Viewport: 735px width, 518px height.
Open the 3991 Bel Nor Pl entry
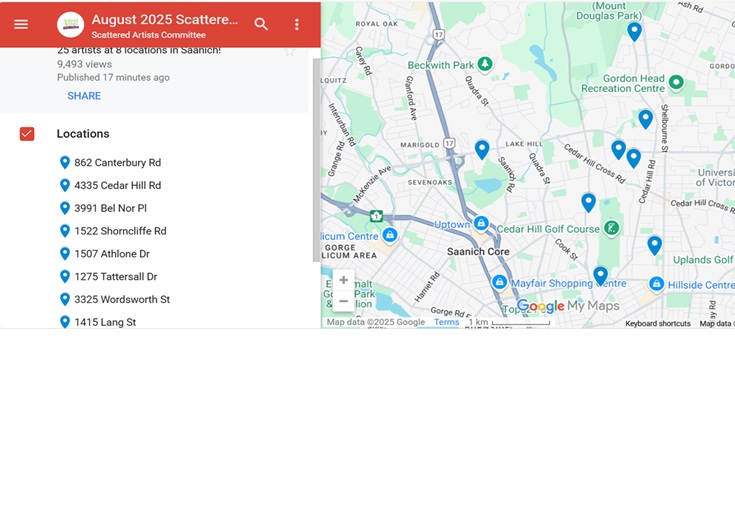tap(110, 209)
